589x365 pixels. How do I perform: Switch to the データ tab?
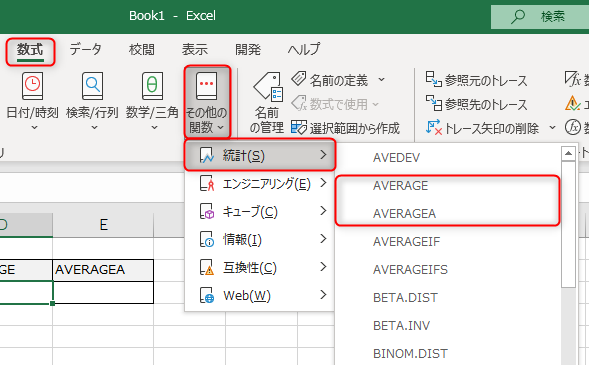click(x=86, y=49)
